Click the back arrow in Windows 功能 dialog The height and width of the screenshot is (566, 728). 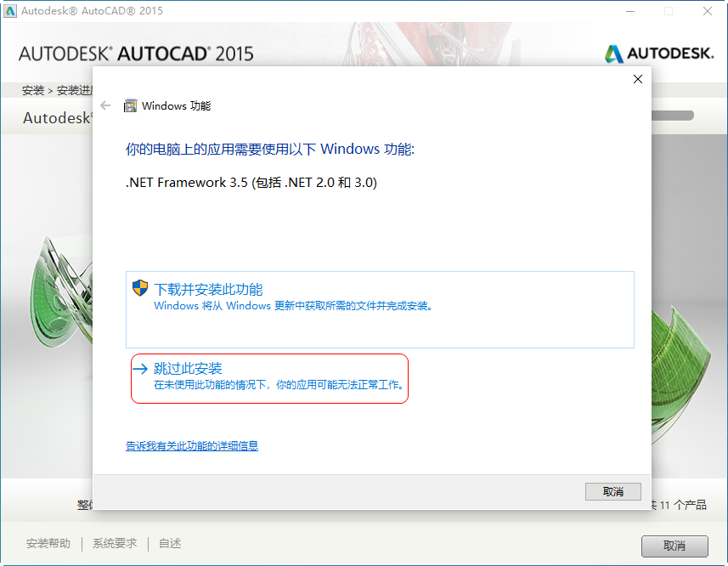[105, 106]
